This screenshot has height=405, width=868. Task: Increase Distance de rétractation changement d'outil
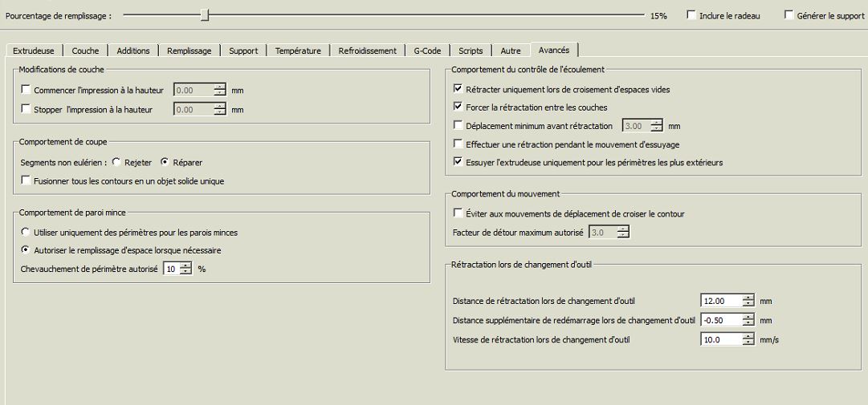pos(748,298)
